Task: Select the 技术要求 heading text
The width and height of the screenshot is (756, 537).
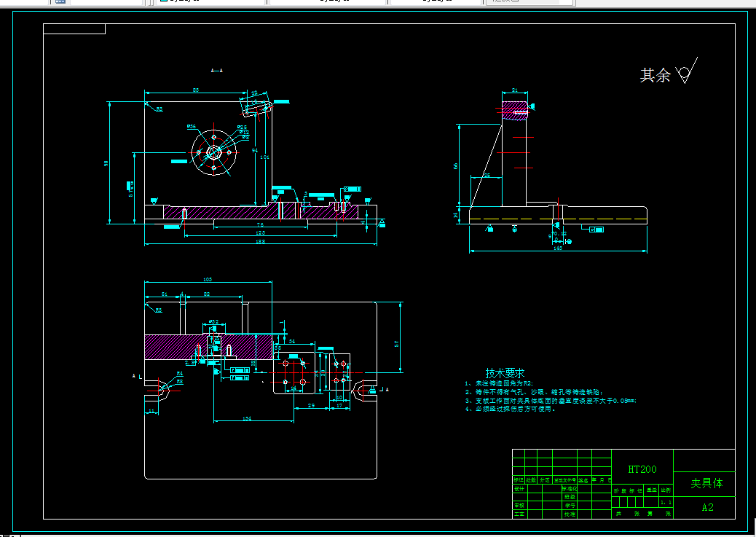Action: point(505,373)
